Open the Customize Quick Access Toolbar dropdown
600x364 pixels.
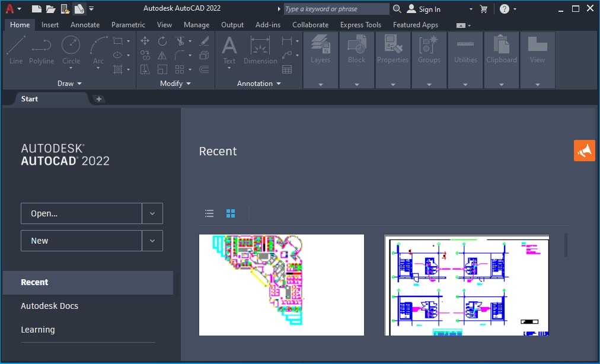[91, 8]
